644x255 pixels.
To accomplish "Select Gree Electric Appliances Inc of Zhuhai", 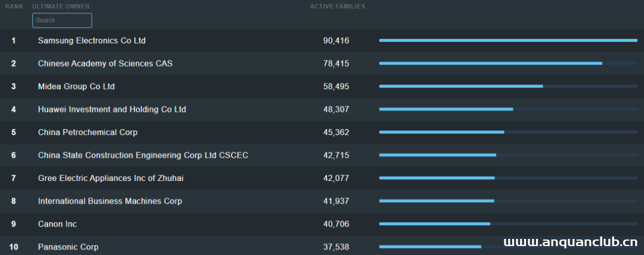I will pyautogui.click(x=111, y=178).
